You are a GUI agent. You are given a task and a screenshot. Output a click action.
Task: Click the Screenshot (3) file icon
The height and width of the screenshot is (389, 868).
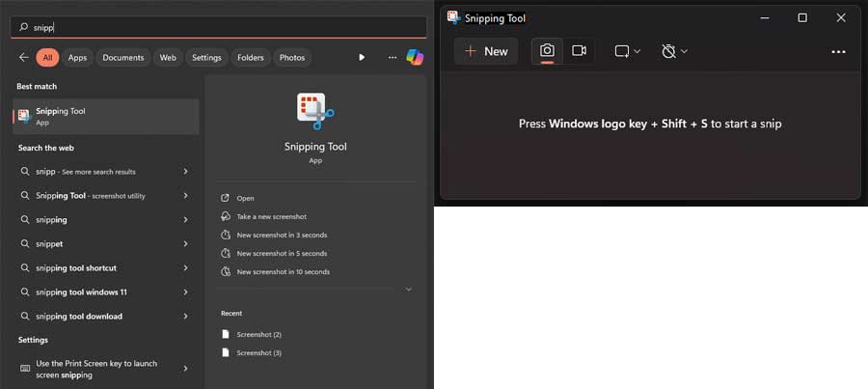point(226,352)
